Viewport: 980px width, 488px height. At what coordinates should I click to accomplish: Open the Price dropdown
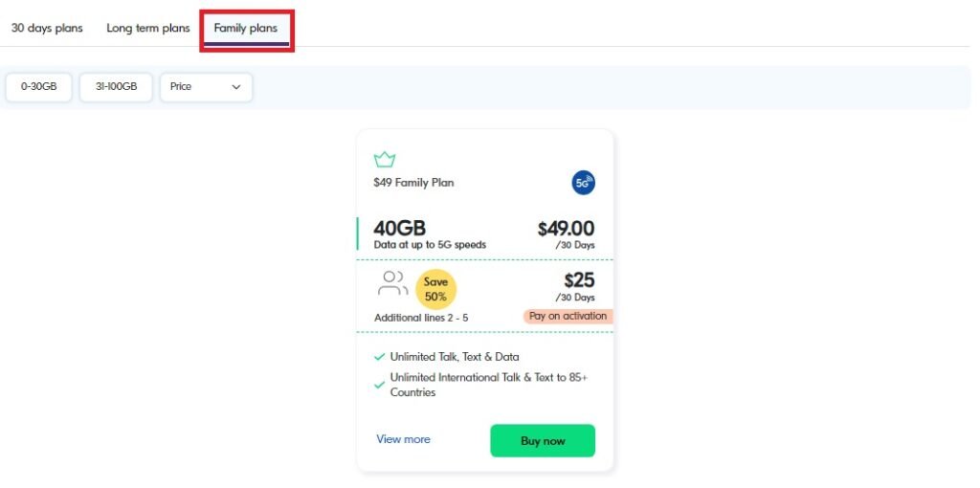pos(207,87)
